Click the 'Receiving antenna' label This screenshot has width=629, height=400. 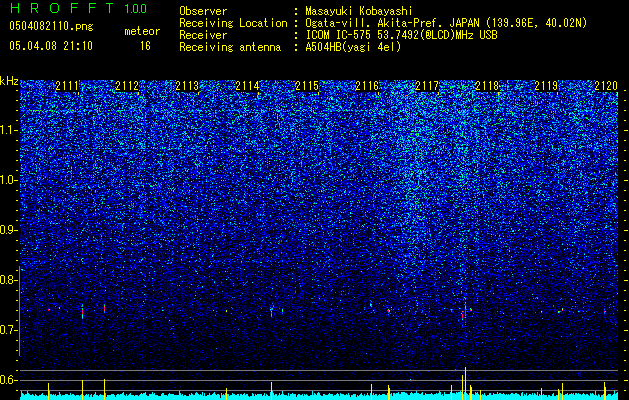point(230,47)
